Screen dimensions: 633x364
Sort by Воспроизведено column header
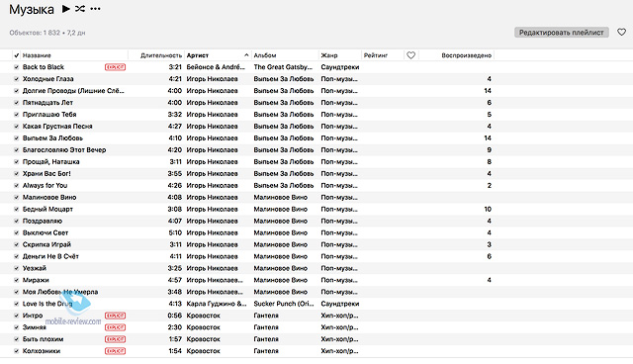point(466,55)
